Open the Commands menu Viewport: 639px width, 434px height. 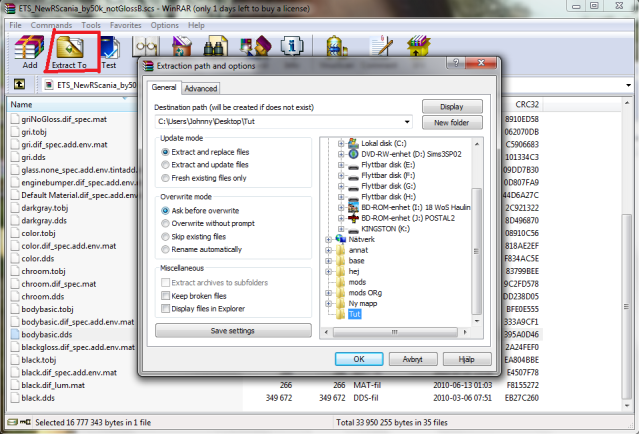pos(51,25)
